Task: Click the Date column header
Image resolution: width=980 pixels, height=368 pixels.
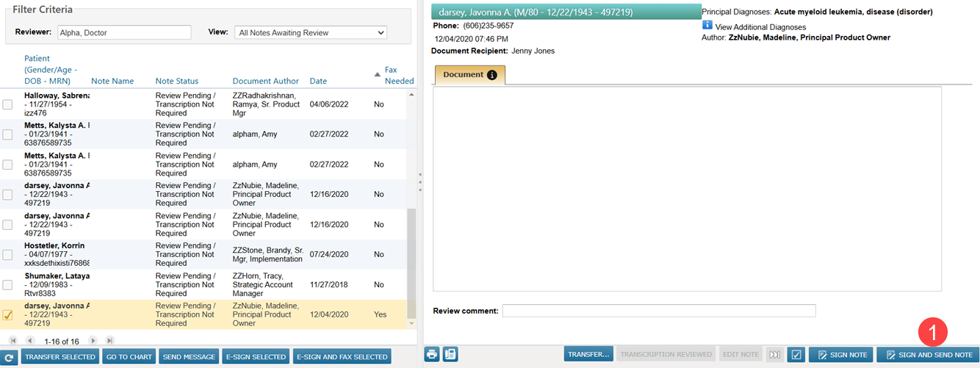Action: pos(318,81)
